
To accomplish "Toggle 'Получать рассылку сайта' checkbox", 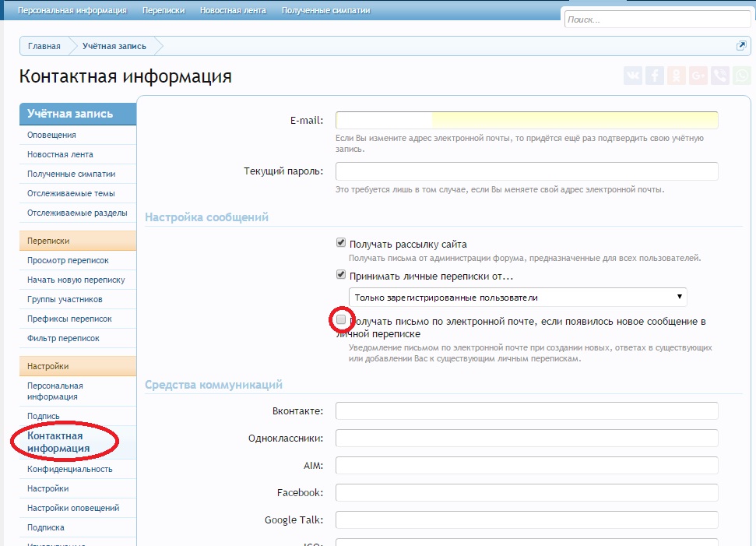I will (341, 242).
